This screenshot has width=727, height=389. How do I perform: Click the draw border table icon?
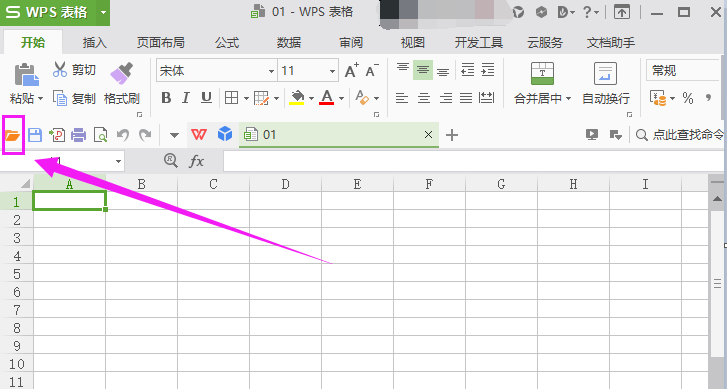coord(261,98)
